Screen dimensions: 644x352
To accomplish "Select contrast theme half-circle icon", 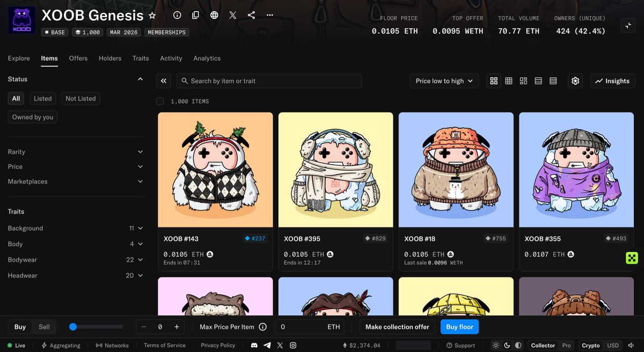I will 518,346.
